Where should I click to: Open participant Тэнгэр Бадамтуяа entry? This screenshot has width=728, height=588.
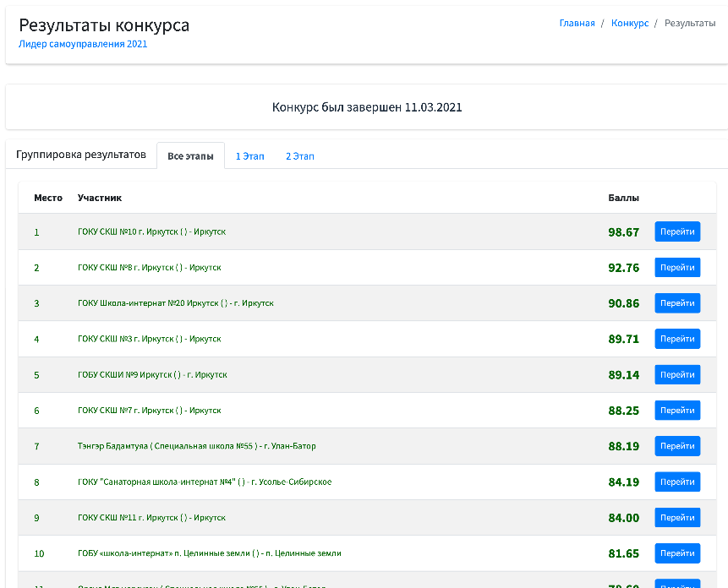click(196, 446)
